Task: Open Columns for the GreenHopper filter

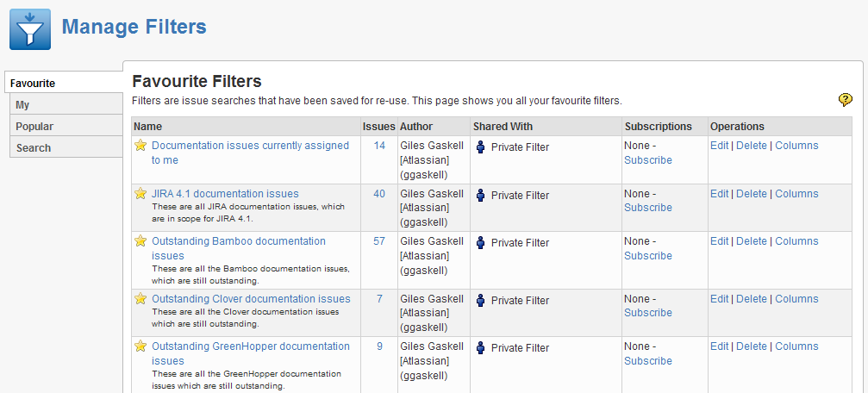Action: [796, 346]
